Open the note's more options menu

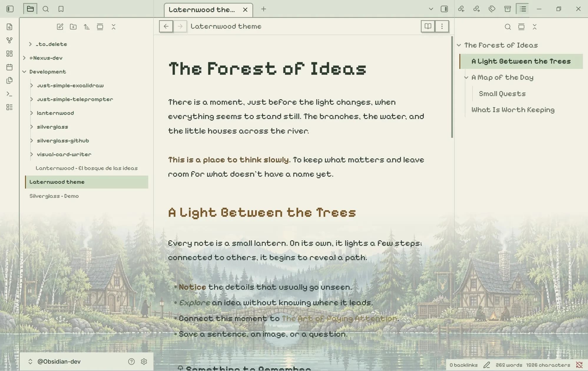coord(442,26)
